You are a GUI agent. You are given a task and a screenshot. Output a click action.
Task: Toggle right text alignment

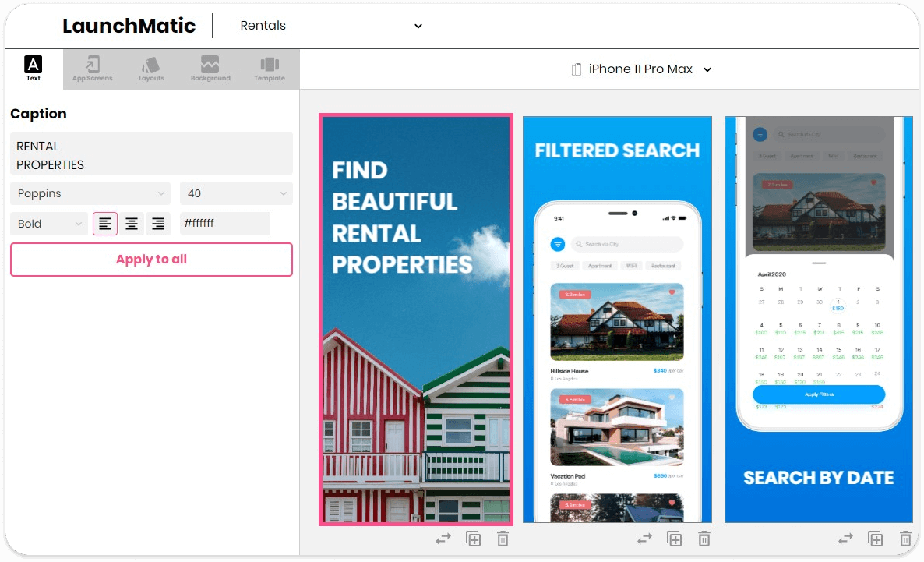pos(158,224)
